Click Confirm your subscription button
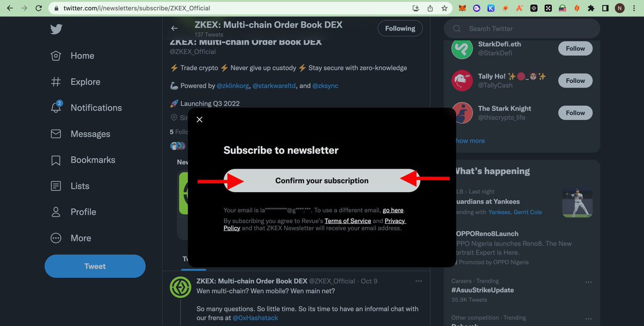Viewport: 644px width, 326px height. tap(321, 180)
